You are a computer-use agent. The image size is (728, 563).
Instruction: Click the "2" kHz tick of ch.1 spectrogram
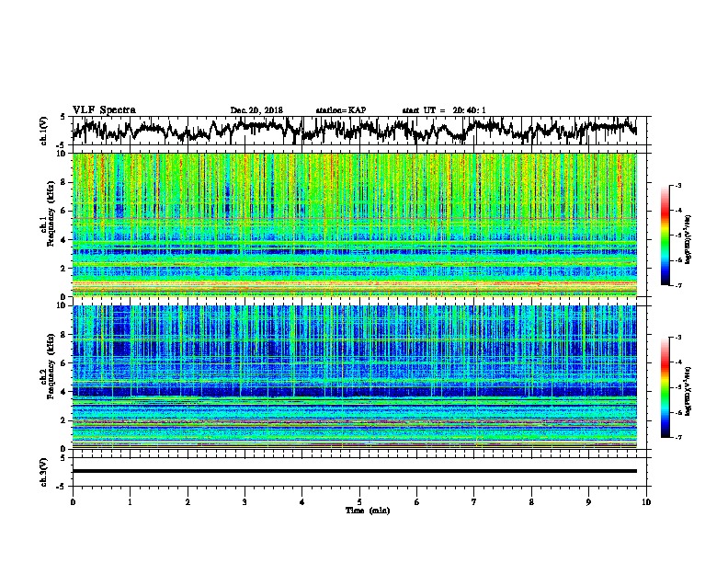pos(63,269)
